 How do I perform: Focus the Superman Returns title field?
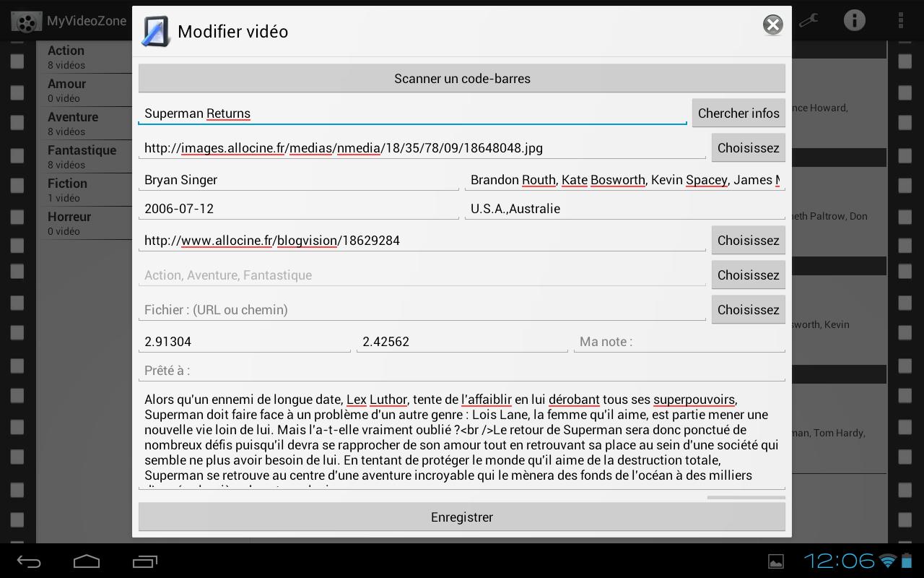point(412,113)
